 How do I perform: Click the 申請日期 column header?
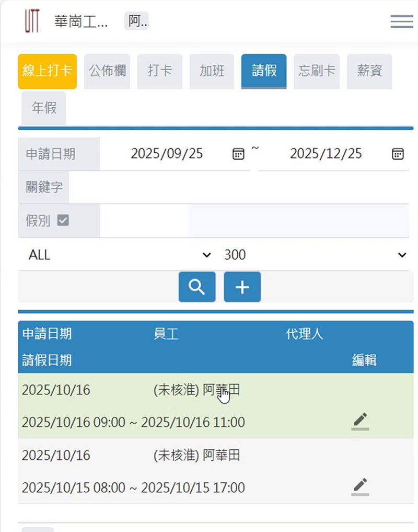click(47, 334)
